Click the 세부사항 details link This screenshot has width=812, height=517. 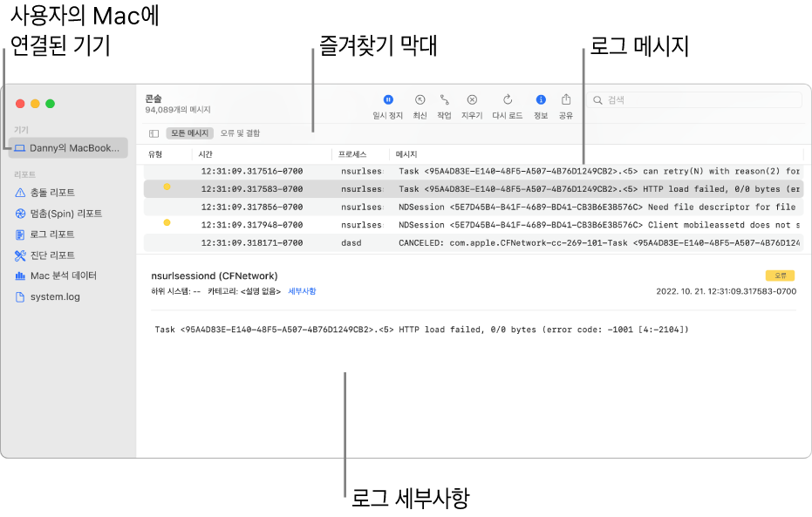point(302,291)
